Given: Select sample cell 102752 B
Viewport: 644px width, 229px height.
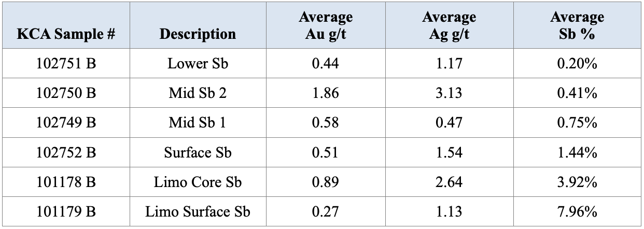Looking at the screenshot, I should [x=66, y=153].
